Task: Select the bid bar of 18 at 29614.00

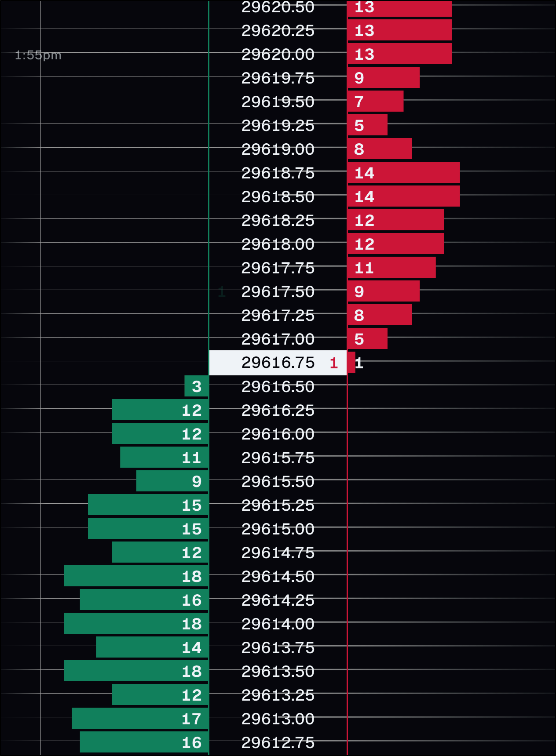Action: [136, 623]
